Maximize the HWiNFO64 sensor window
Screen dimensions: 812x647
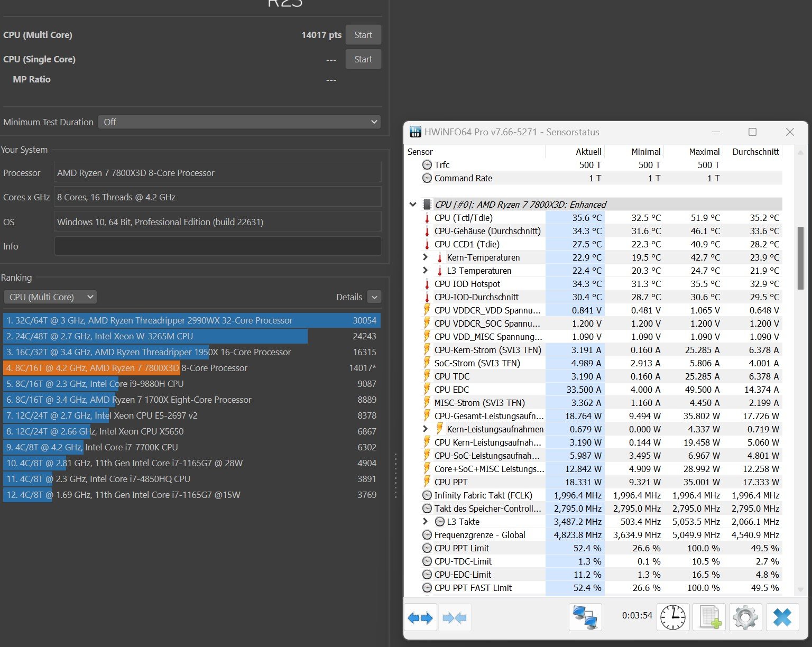tap(752, 132)
